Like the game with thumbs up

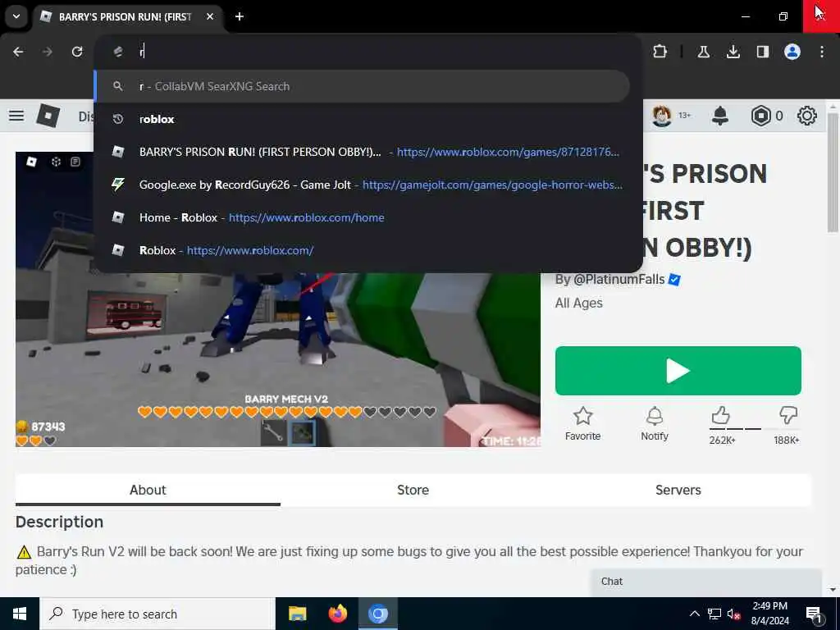coord(721,414)
